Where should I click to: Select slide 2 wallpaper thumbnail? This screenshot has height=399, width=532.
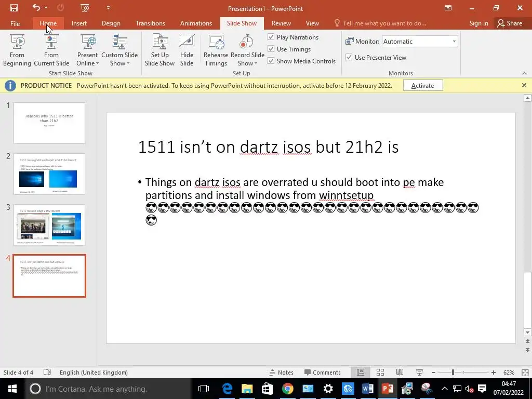coord(49,174)
